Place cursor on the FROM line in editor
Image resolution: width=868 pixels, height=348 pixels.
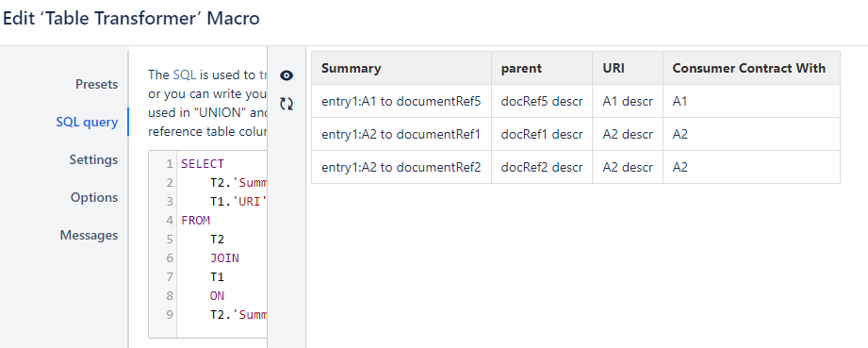coord(195,221)
